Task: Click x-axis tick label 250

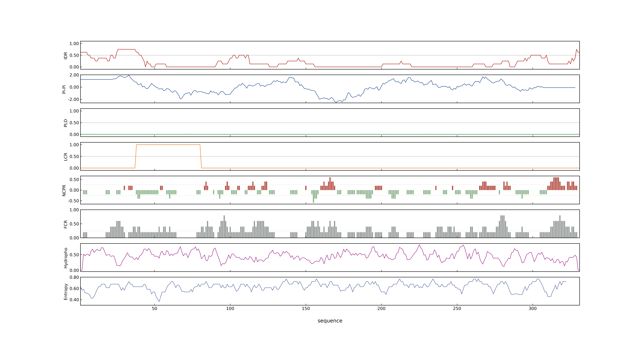Action: click(457, 309)
